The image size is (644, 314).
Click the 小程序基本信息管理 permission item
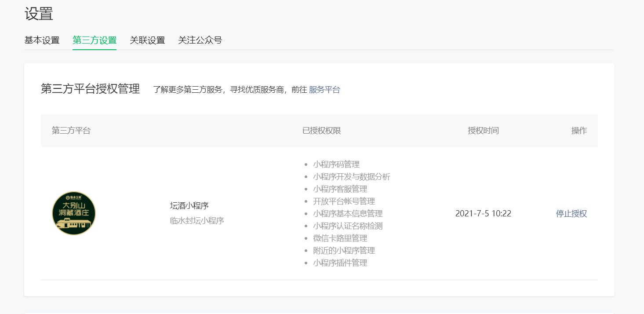(x=348, y=214)
